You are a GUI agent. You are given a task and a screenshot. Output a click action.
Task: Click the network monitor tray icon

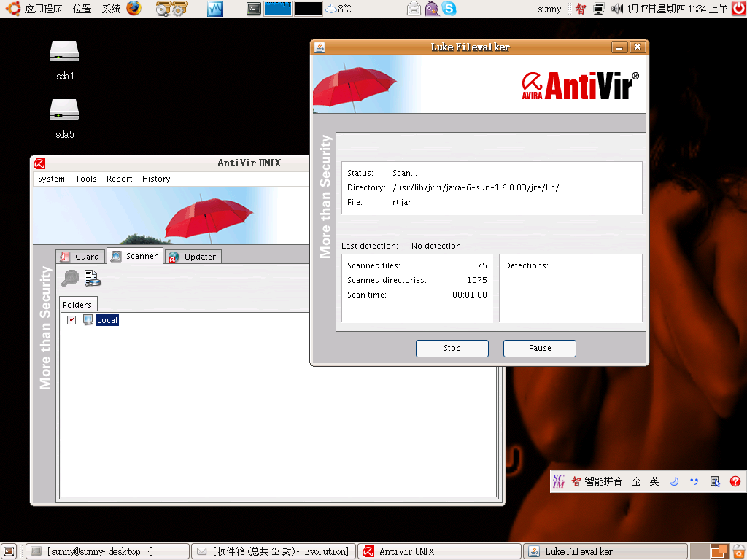tap(599, 9)
